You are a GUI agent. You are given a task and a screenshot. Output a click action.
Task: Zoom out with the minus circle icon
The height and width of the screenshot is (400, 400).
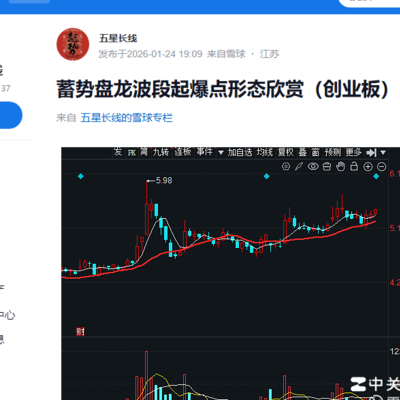pyautogui.click(x=382, y=166)
